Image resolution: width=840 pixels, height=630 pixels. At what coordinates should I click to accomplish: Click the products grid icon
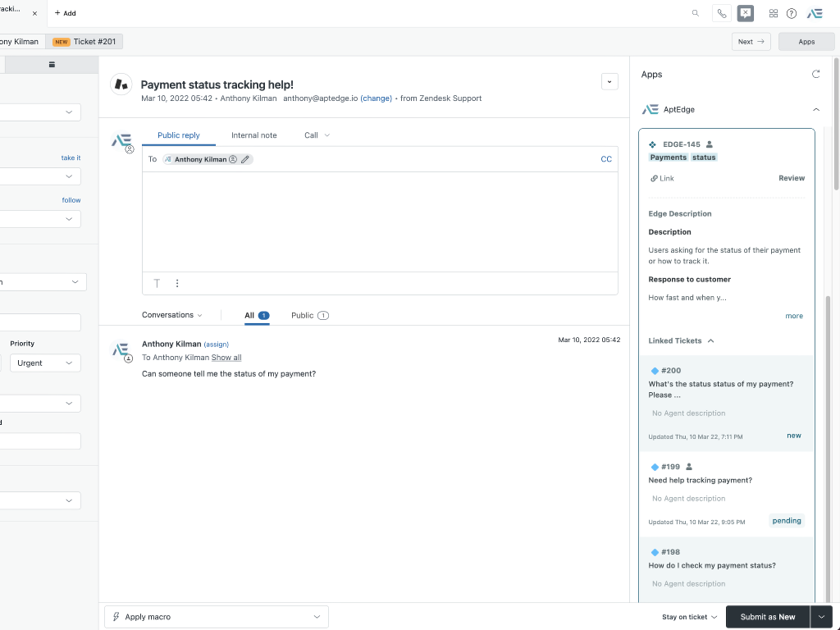click(774, 13)
